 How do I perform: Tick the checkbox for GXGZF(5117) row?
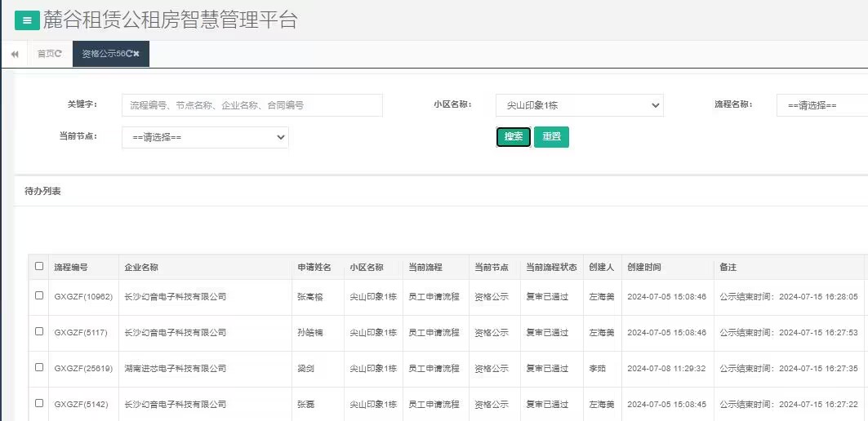click(x=39, y=332)
